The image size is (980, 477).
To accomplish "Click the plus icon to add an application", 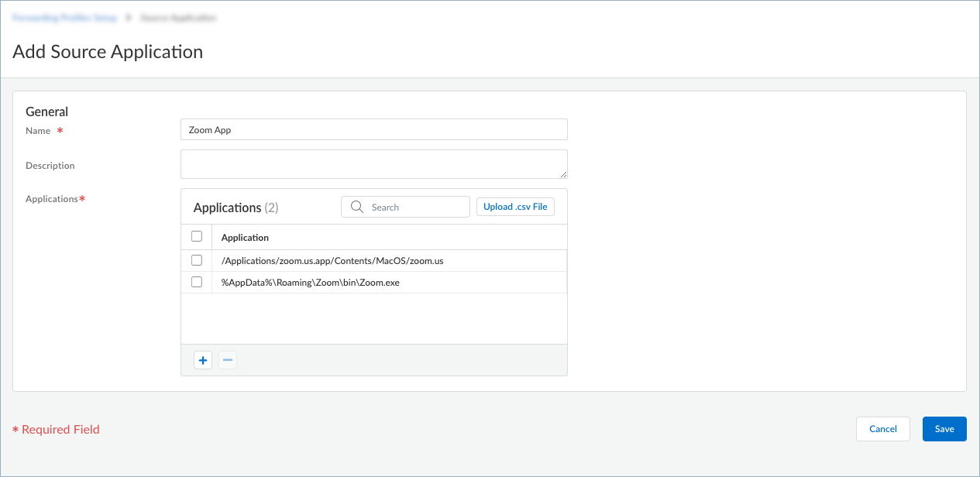I will (203, 360).
